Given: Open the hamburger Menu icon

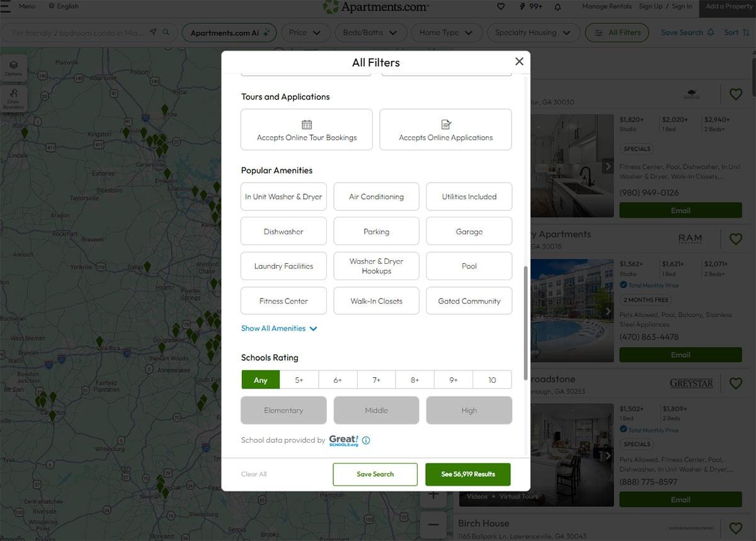Looking at the screenshot, I should [6, 6].
